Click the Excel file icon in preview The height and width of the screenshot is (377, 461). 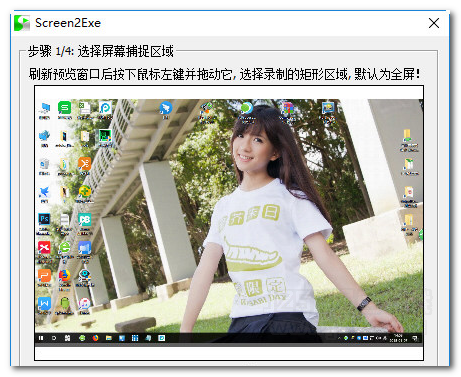point(84,108)
